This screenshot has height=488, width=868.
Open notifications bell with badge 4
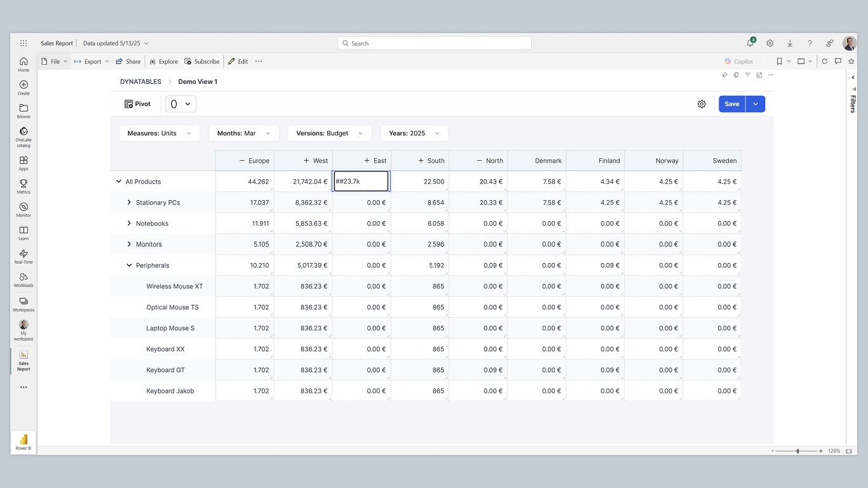click(750, 43)
